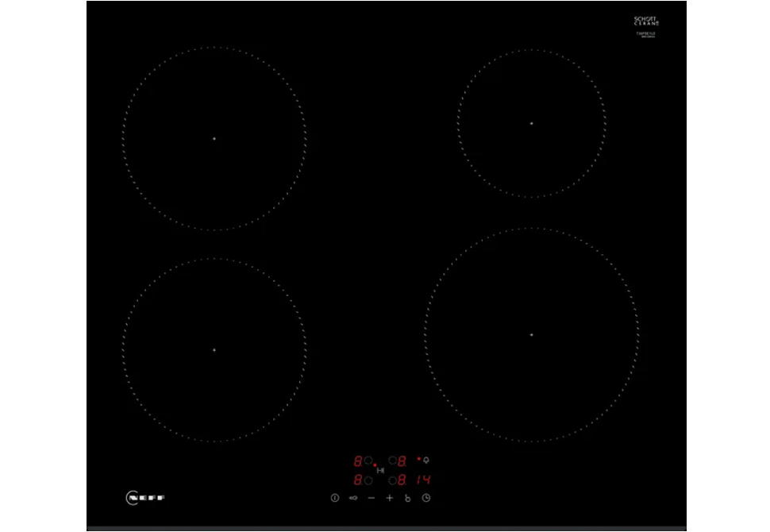Viewport: 770px width, 532px height.
Task: Tap the timer display showing 14
Action: coord(423,480)
